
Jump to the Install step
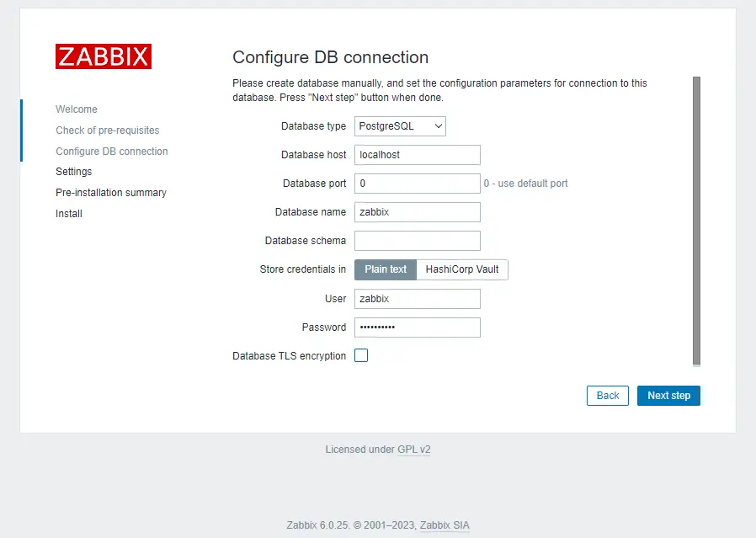pos(68,213)
